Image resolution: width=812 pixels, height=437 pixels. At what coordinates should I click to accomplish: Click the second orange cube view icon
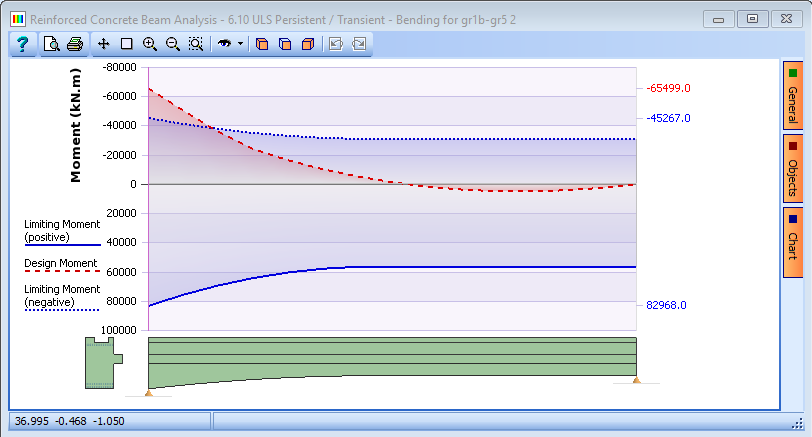pyautogui.click(x=285, y=44)
